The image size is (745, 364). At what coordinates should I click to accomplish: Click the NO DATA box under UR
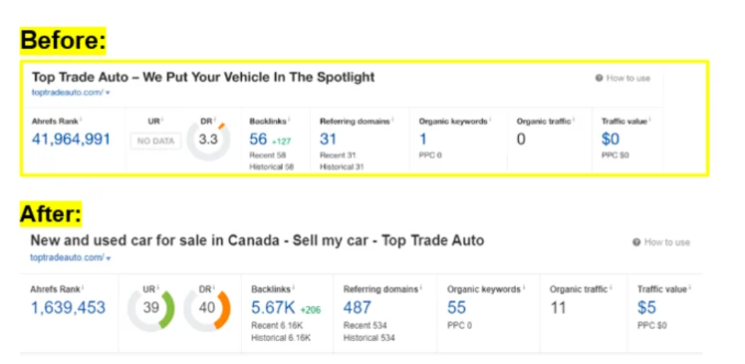pyautogui.click(x=156, y=141)
